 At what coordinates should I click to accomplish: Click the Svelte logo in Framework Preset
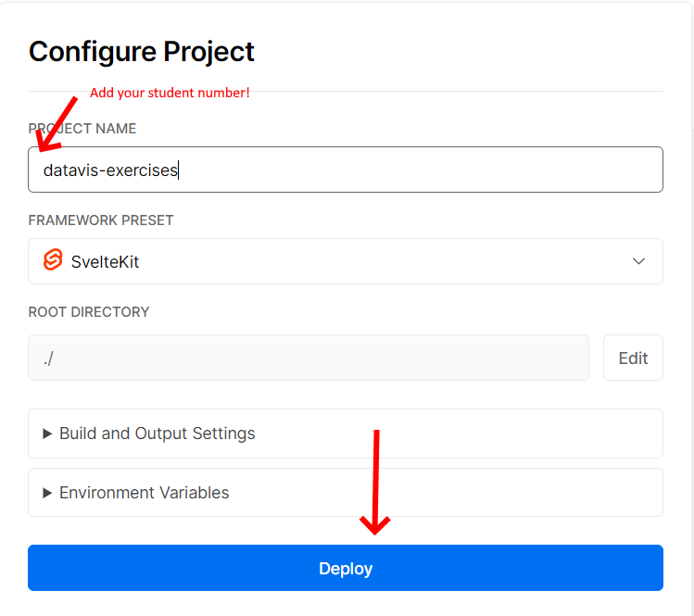click(53, 261)
